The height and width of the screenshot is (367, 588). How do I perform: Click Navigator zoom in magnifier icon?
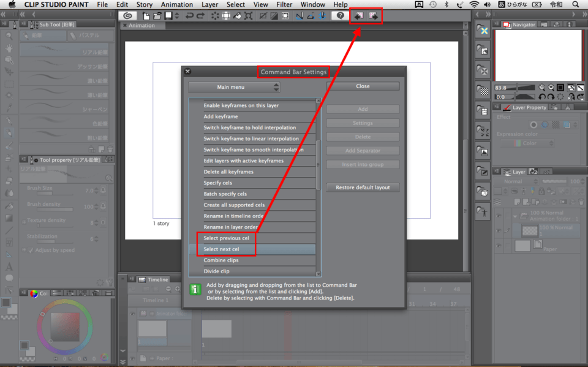(x=551, y=88)
